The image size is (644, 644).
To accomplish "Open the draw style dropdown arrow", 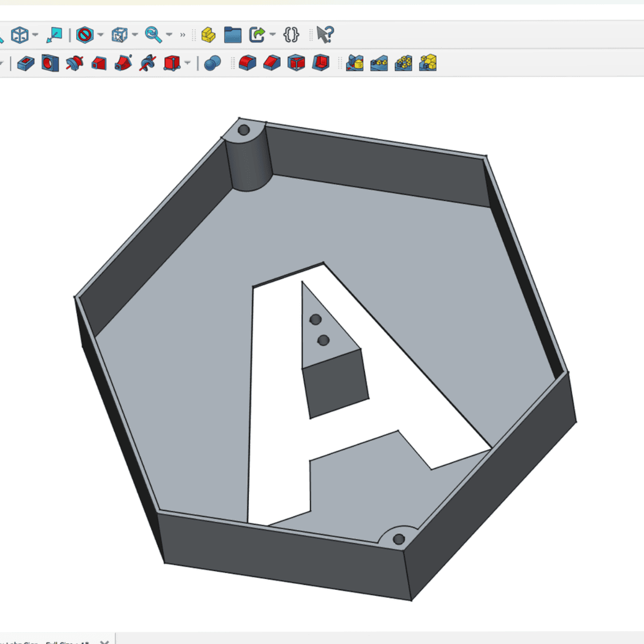I will [100, 35].
